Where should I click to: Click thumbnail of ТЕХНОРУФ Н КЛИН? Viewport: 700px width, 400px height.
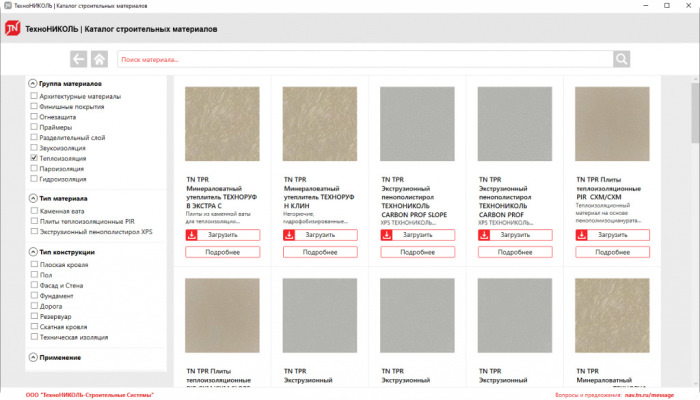pos(320,124)
